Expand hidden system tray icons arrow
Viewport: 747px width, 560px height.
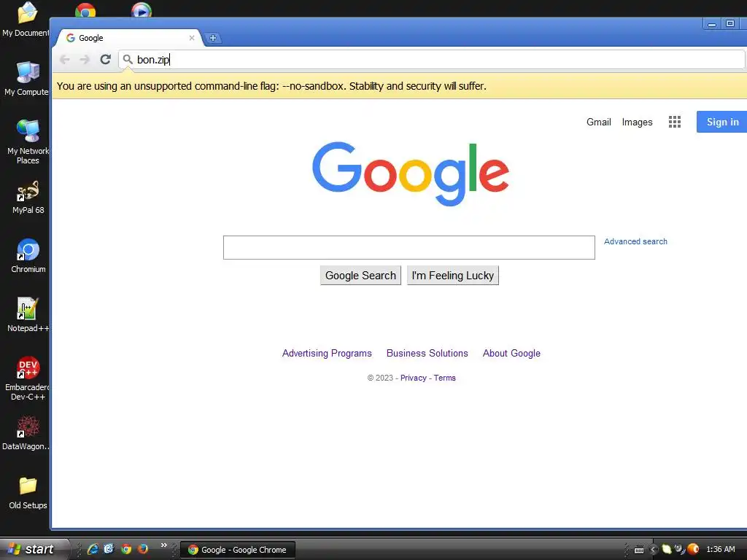tap(653, 550)
